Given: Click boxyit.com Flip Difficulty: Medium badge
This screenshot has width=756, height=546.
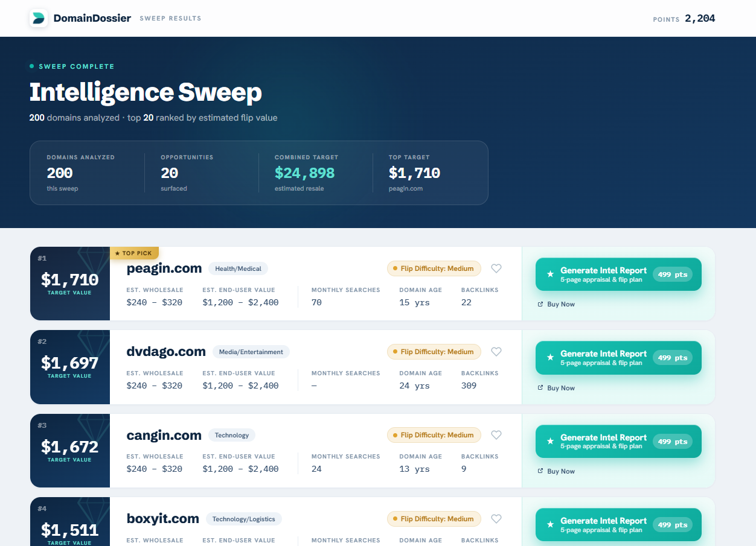Looking at the screenshot, I should pos(434,519).
